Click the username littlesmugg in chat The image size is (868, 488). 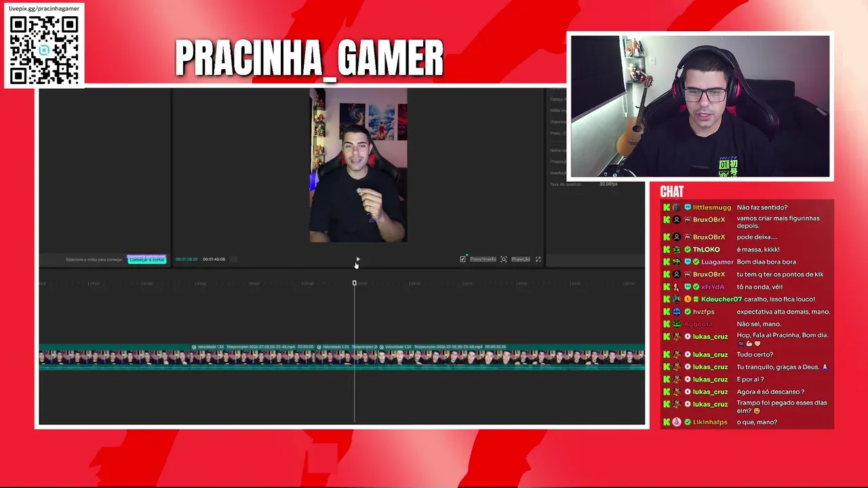click(x=712, y=207)
